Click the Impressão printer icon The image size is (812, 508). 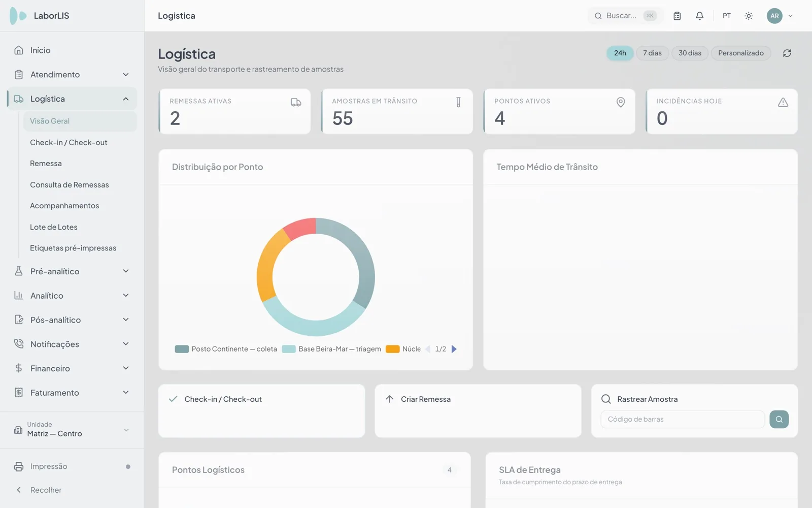[x=19, y=466]
